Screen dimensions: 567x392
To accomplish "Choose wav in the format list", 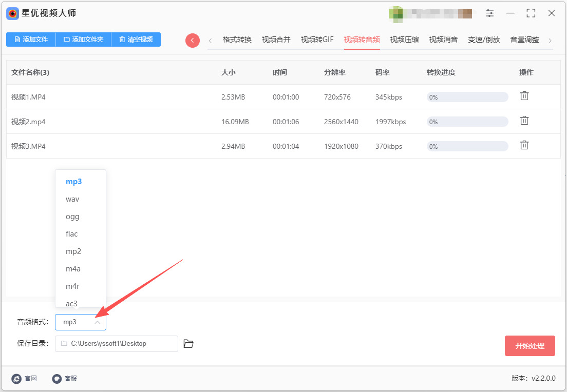I will point(81,199).
